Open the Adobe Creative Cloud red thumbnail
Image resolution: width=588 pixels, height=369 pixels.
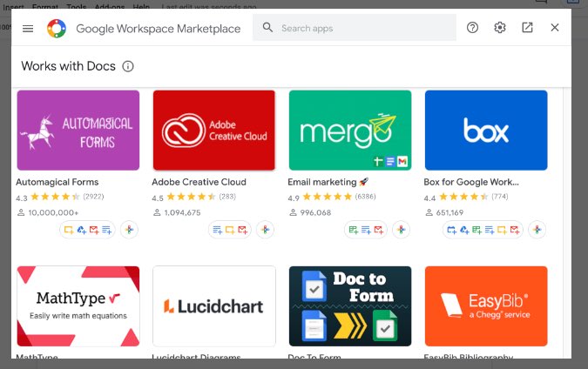pyautogui.click(x=213, y=131)
